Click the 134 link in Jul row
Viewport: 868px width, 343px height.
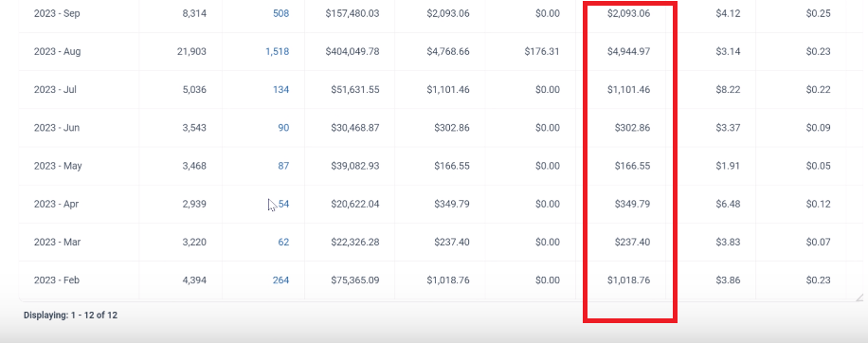(x=280, y=90)
